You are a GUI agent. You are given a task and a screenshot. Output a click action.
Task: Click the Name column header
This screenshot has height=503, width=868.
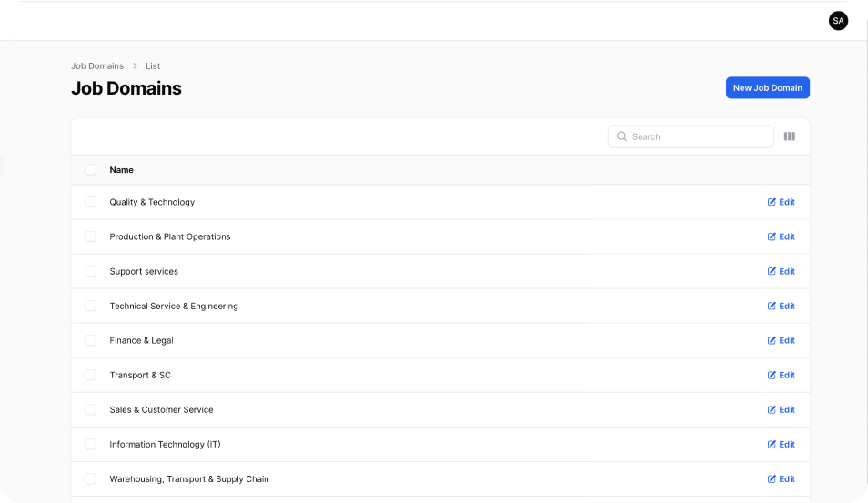[x=121, y=170]
